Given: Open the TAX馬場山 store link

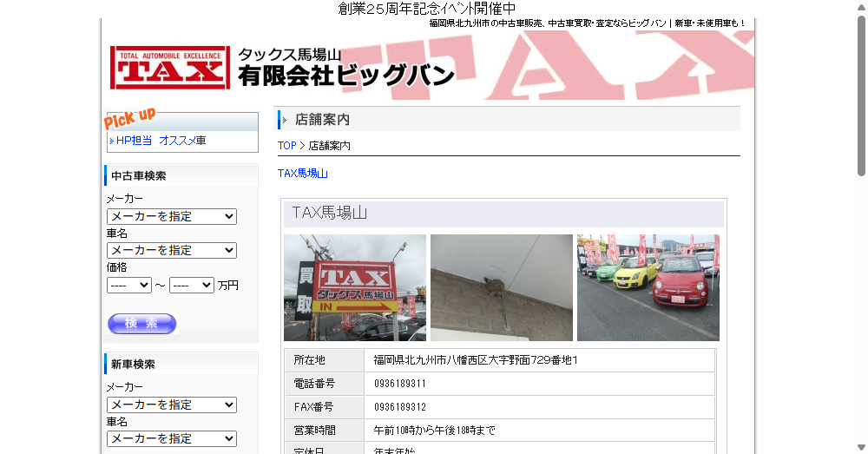Looking at the screenshot, I should pos(302,174).
